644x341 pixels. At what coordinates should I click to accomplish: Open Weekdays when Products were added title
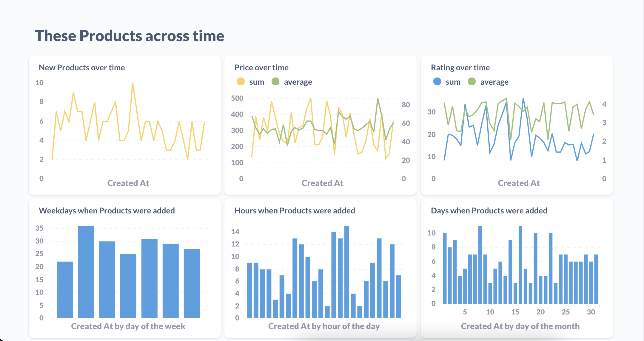pos(107,211)
